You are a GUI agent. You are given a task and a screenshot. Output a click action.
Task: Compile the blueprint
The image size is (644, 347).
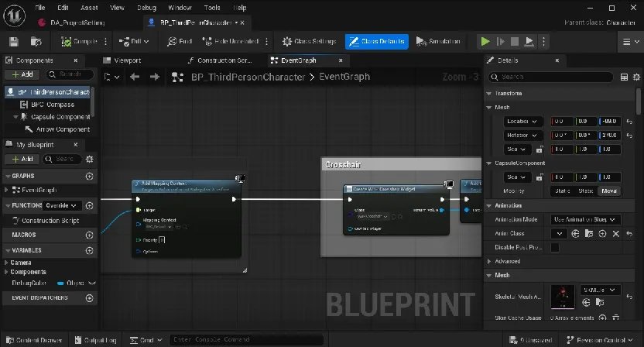(79, 42)
